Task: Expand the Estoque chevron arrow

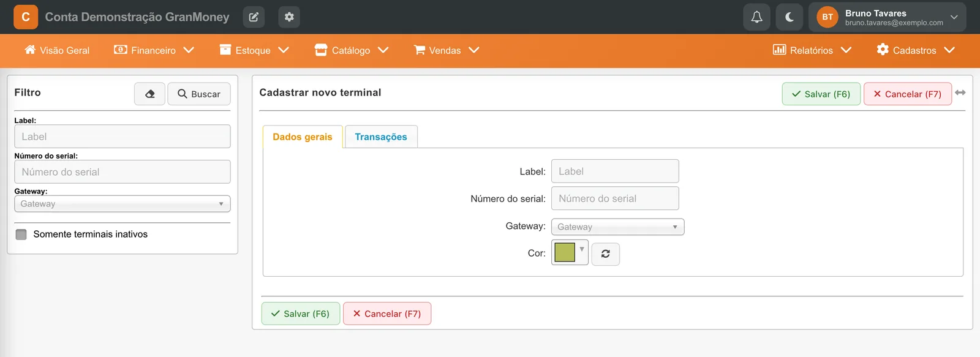Action: pos(284,50)
